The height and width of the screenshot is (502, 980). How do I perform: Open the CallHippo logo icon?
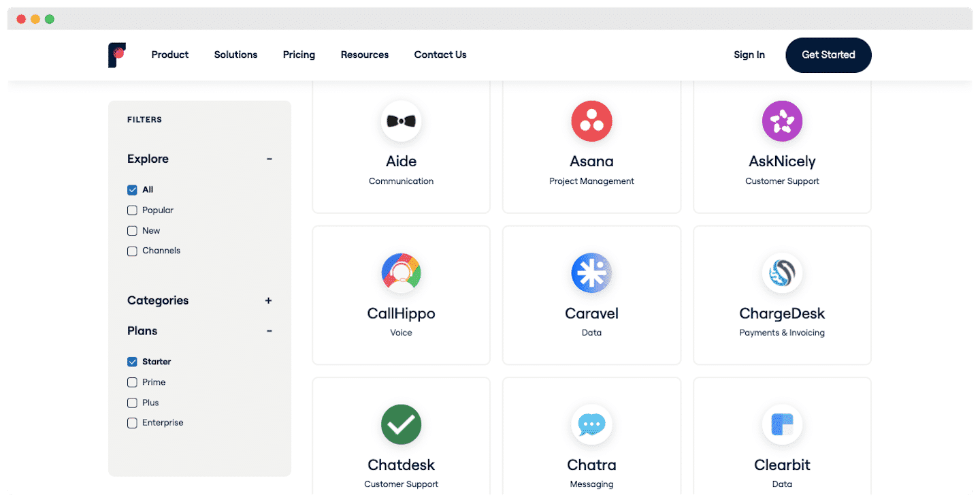[x=402, y=273]
